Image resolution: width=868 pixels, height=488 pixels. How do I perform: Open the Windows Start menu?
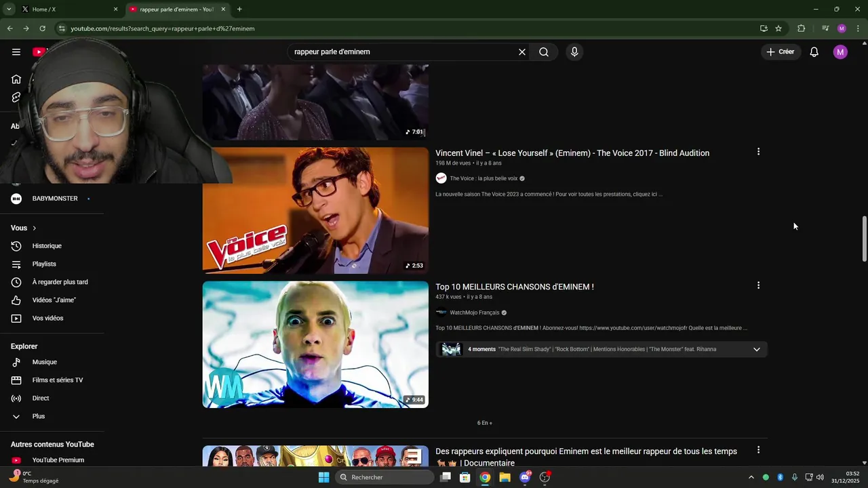(x=324, y=477)
